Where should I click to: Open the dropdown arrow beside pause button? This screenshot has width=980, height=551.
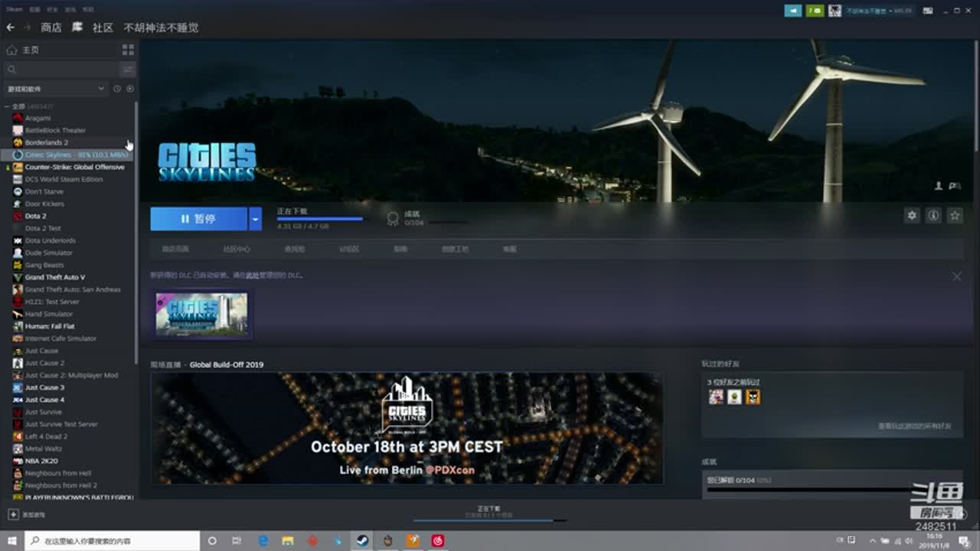[255, 219]
